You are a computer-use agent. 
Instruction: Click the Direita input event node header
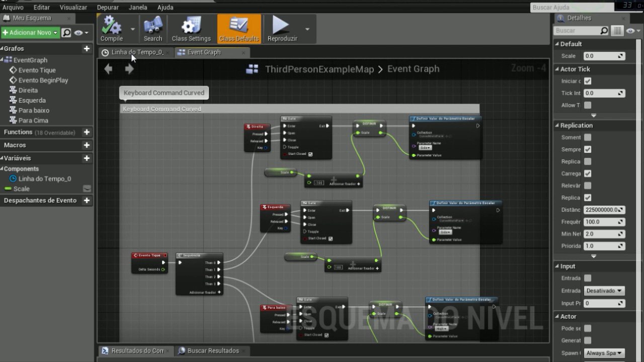point(257,127)
